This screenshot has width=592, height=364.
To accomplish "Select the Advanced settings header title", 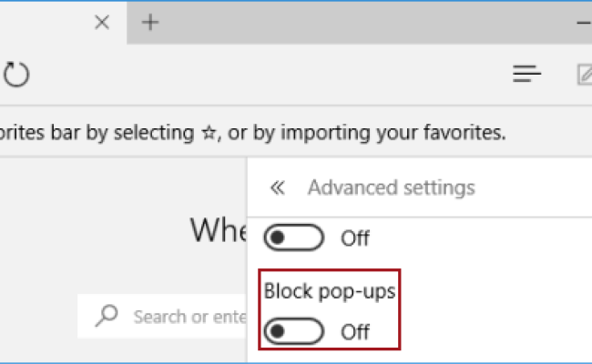I will click(x=391, y=187).
